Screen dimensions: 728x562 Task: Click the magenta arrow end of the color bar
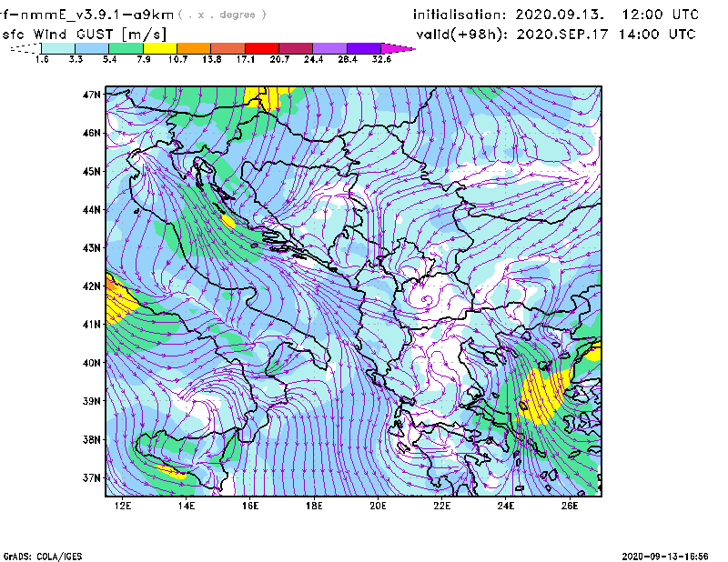(x=398, y=48)
